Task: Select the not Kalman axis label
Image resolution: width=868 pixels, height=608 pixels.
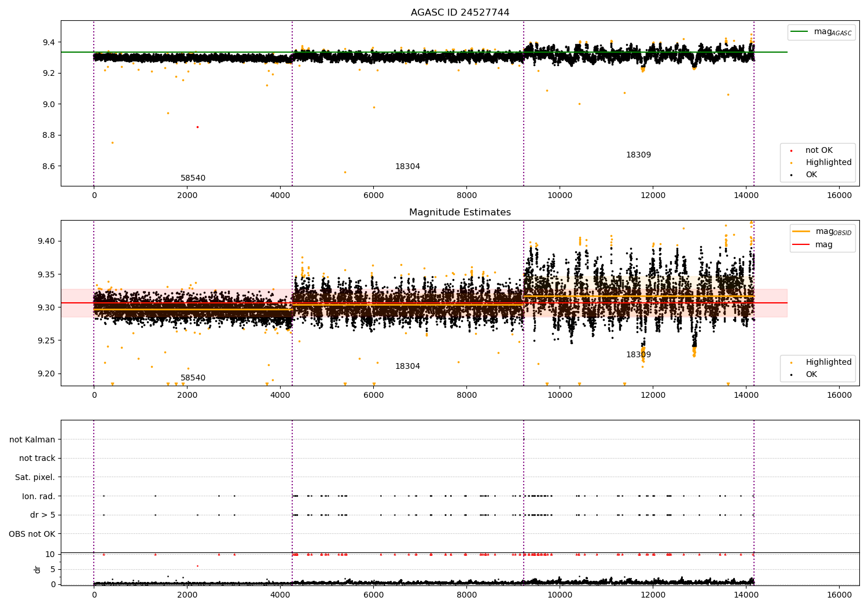Action: point(32,439)
